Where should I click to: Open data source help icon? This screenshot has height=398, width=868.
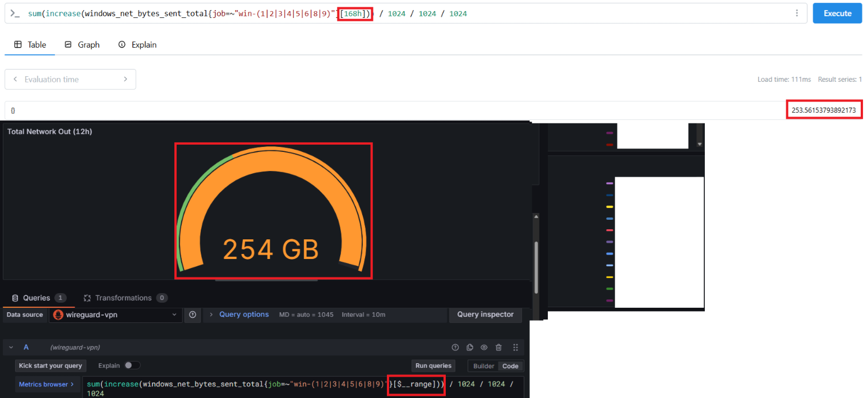click(192, 315)
